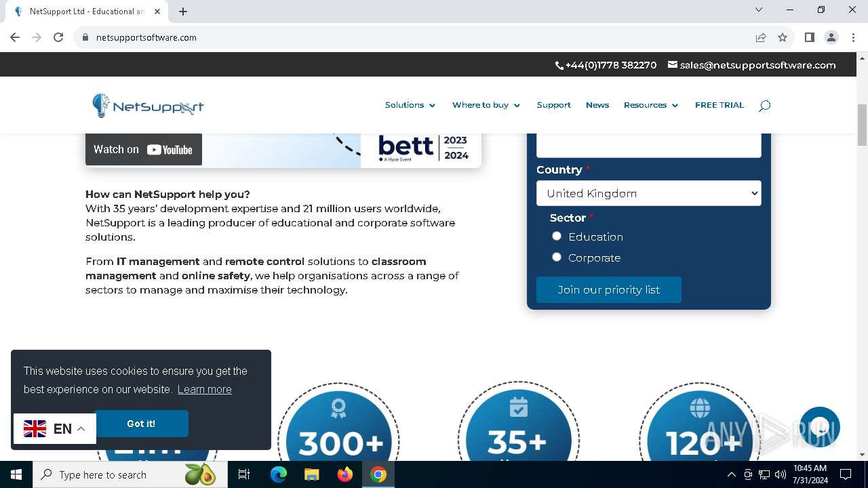Click the 35+ calendar badge
The width and height of the screenshot is (868, 488).
[x=518, y=422]
